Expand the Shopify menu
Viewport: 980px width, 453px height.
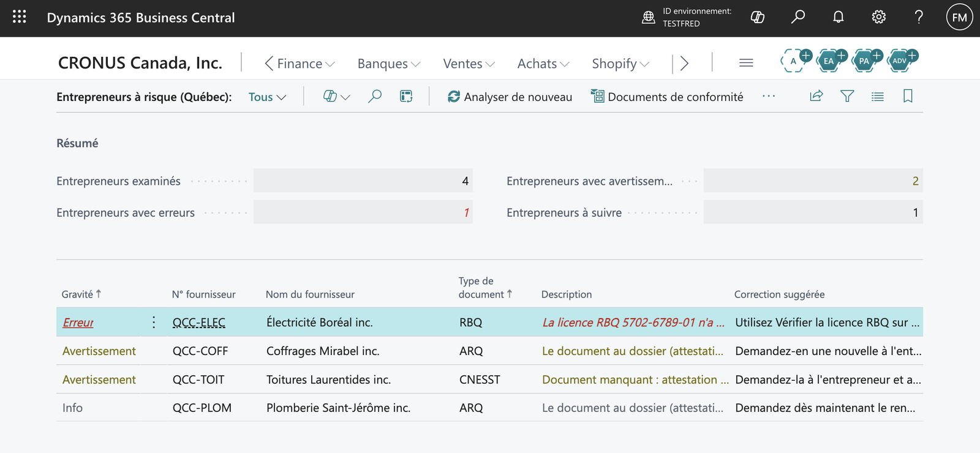[x=620, y=63]
